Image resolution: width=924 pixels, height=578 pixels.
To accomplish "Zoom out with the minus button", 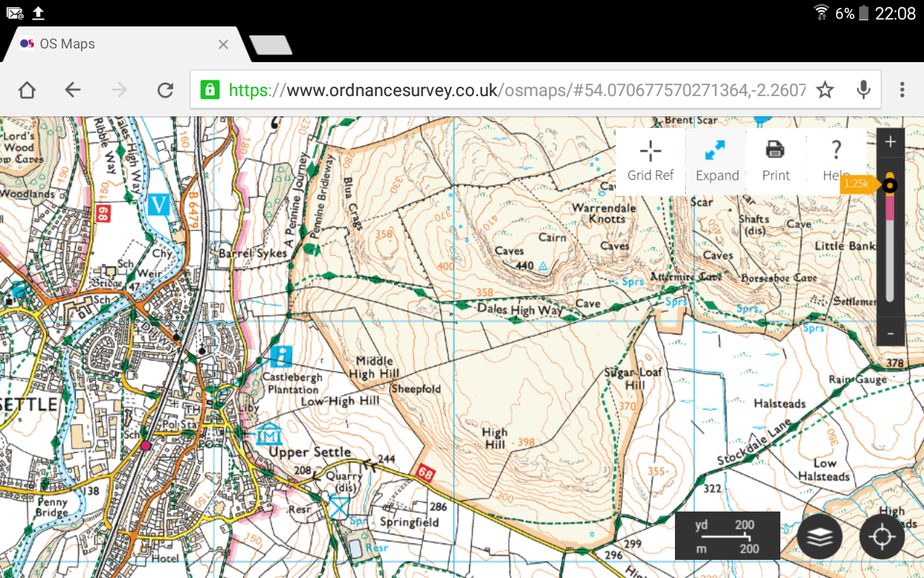I will tap(890, 333).
